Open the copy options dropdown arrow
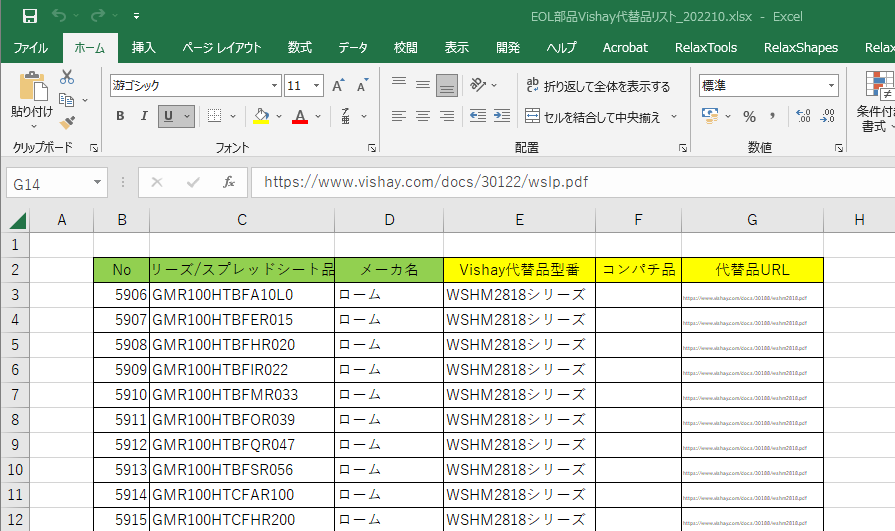Viewport: 895px width, 531px height. [85, 100]
